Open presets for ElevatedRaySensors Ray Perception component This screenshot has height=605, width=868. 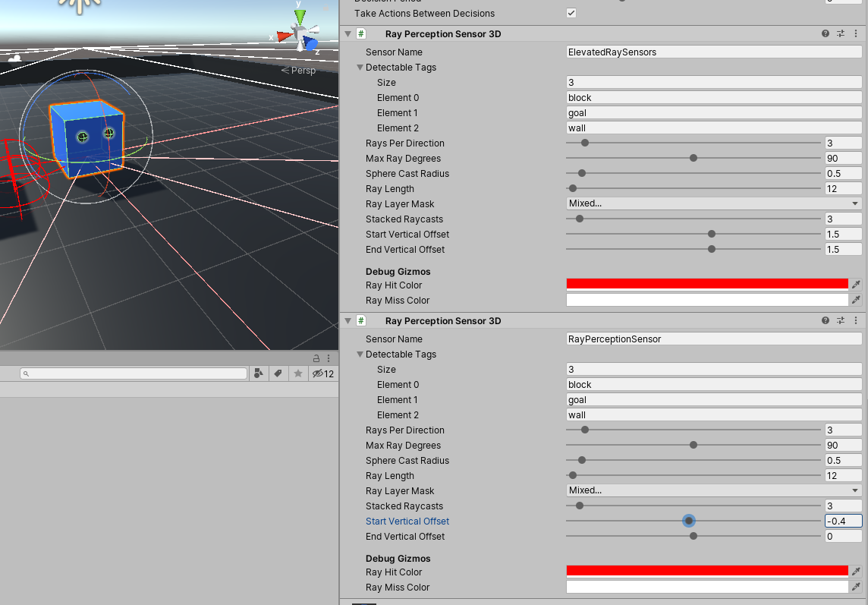pos(841,34)
